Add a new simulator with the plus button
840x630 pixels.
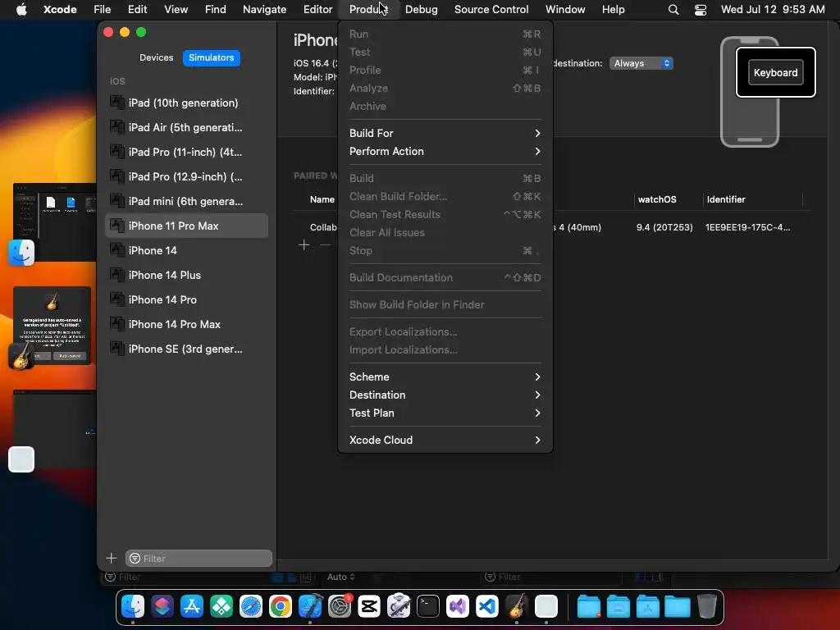112,558
